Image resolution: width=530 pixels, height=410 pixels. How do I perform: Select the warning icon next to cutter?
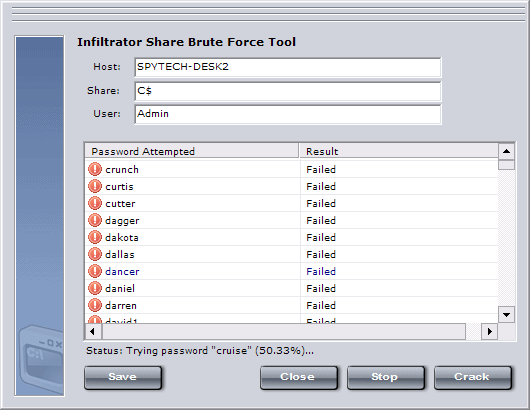tap(95, 203)
